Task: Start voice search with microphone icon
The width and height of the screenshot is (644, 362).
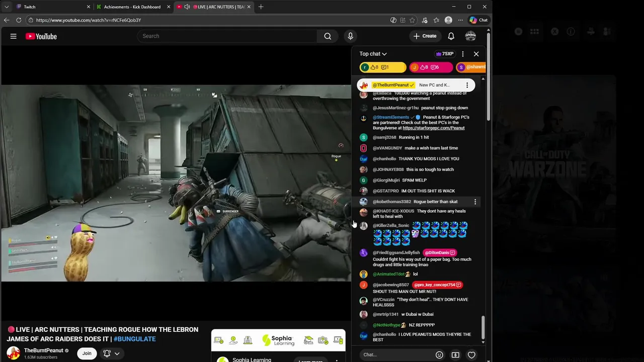Action: (x=351, y=36)
